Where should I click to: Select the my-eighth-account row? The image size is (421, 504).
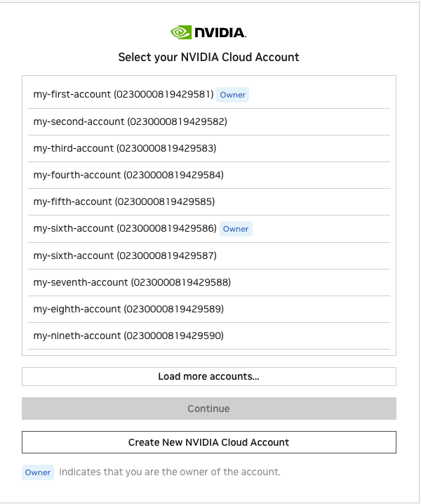[128, 309]
